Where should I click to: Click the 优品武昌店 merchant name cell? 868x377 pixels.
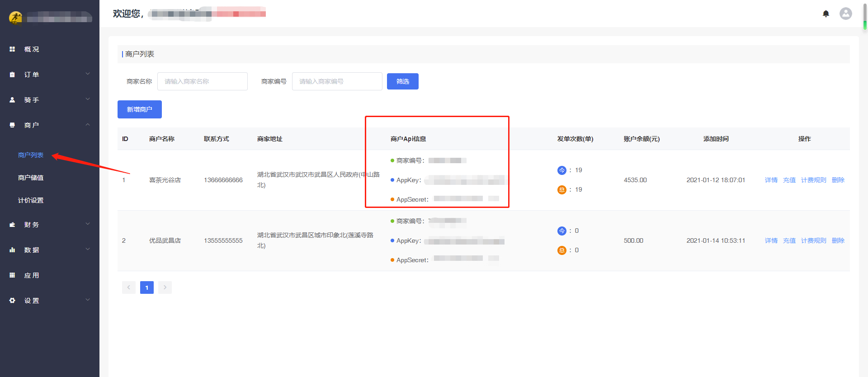pos(165,240)
